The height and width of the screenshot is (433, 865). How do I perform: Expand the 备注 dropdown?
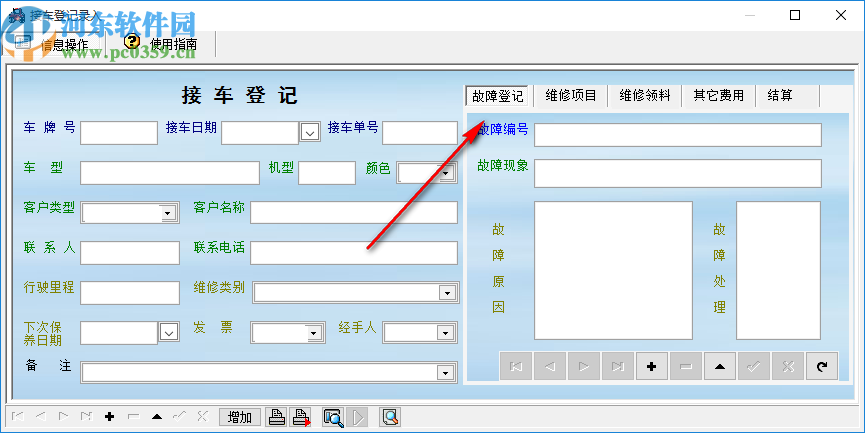(446, 373)
